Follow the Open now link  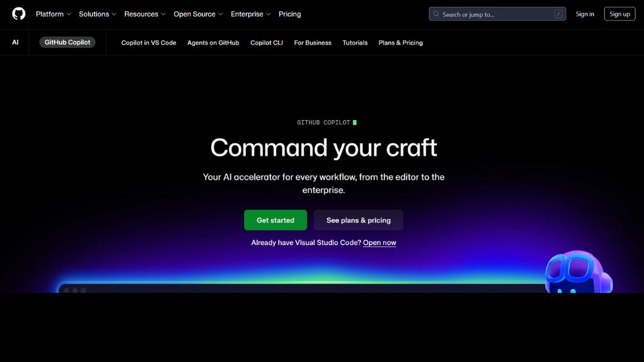click(379, 243)
